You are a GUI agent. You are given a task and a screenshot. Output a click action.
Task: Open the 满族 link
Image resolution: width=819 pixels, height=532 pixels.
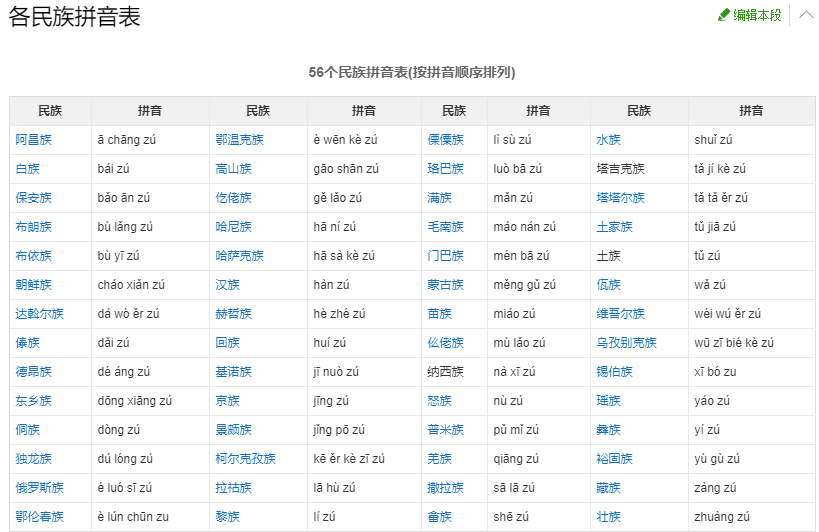pyautogui.click(x=440, y=198)
